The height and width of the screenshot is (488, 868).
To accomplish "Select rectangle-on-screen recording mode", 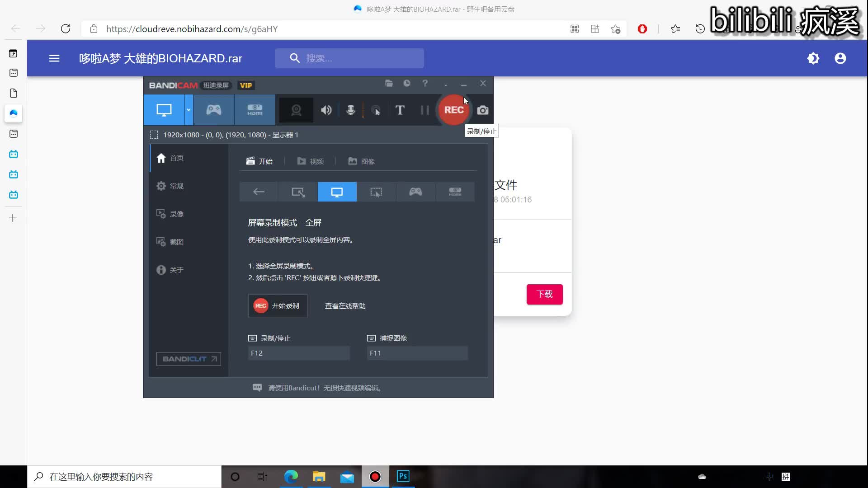I will 298,192.
